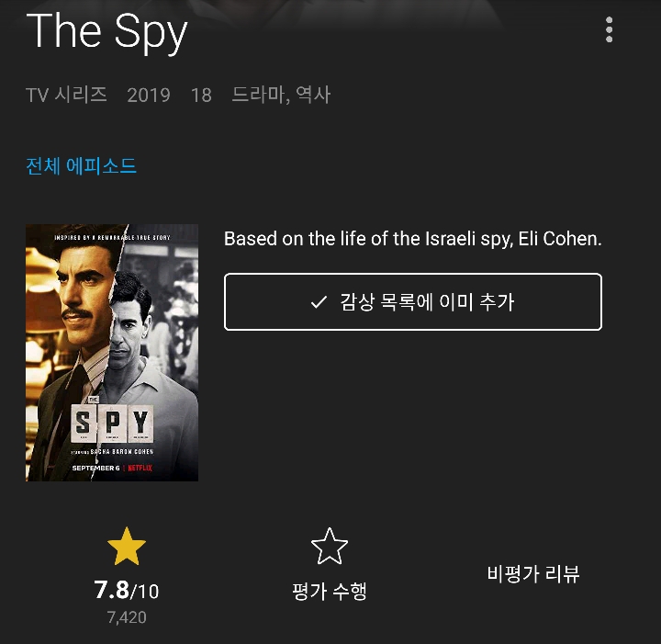Tap the Netflix logo on the poster

click(140, 468)
